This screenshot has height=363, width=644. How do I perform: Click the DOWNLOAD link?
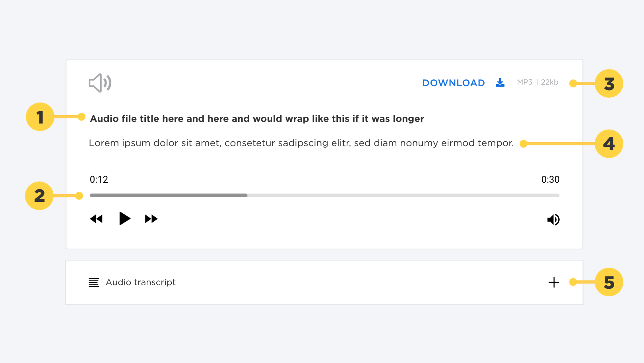coord(453,83)
